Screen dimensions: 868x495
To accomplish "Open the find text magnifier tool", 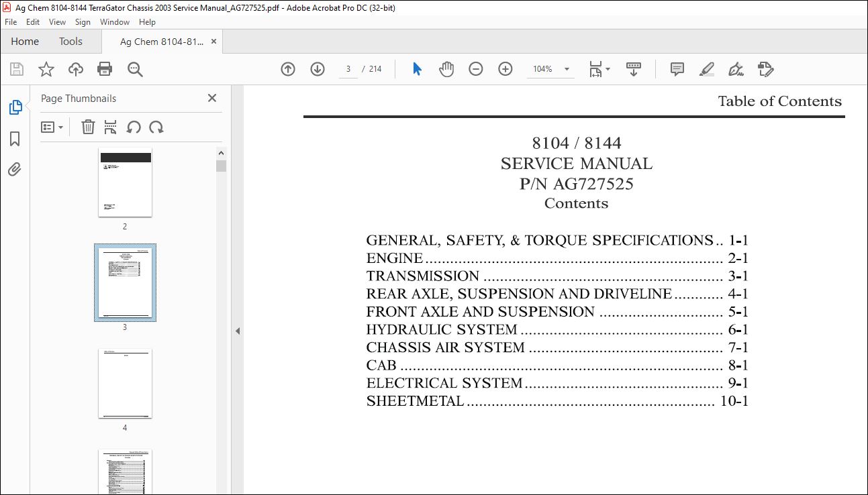I will pos(135,69).
